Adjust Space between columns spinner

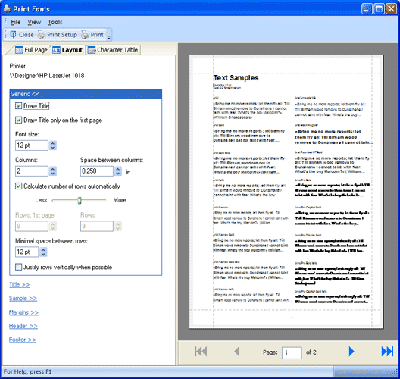tap(118, 171)
